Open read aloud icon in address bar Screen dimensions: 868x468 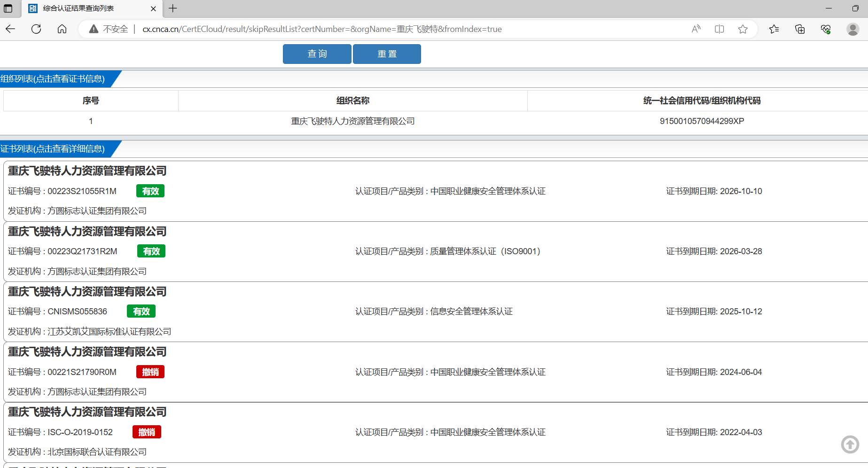[696, 29]
